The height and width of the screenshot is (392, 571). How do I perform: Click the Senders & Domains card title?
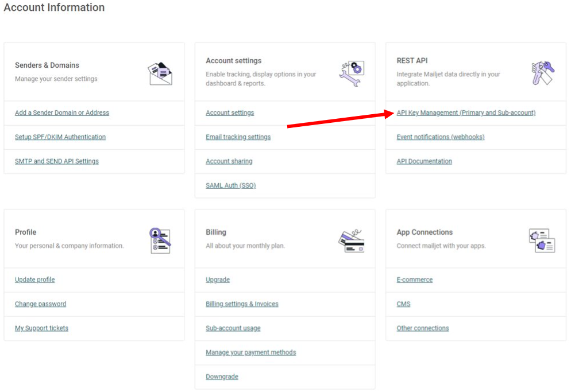(47, 65)
